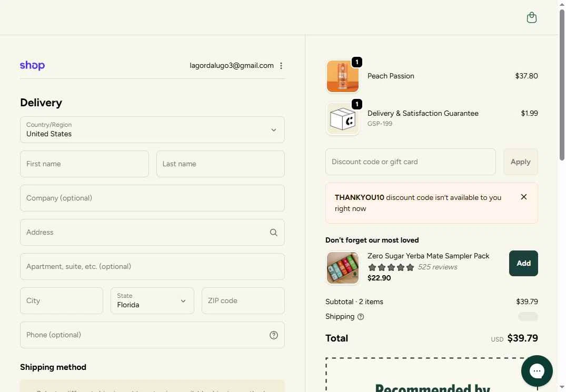
Task: Open the Country/Region dropdown
Action: (x=152, y=129)
